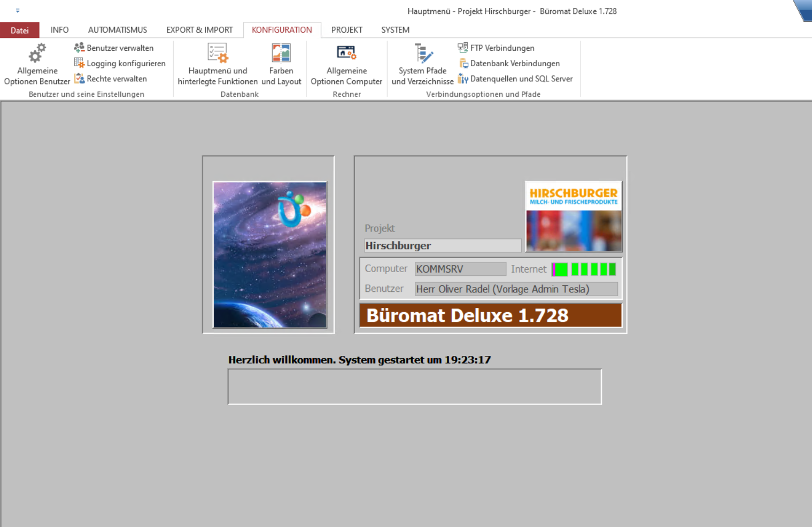Click the Büromat Deluxe 1.728 brown banner
The width and height of the screenshot is (812, 527).
coord(490,315)
